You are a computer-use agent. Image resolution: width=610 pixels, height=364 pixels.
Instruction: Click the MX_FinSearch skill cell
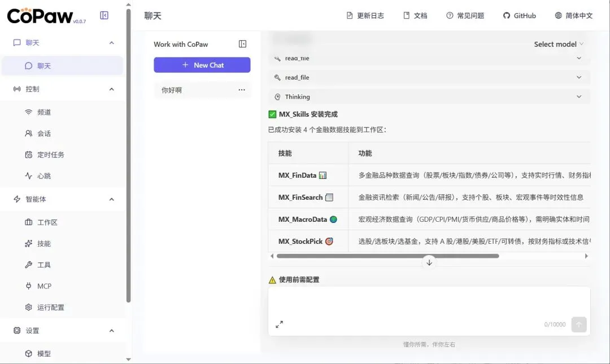(308, 197)
